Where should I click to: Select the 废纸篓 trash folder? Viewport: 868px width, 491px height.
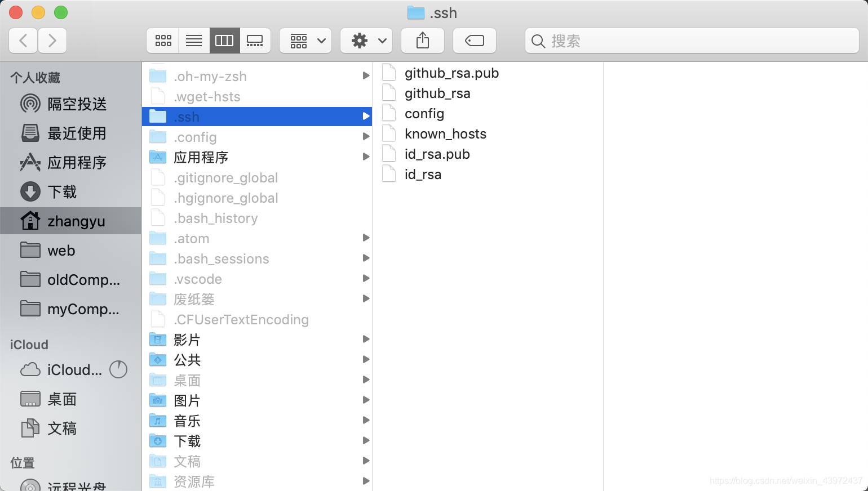(x=257, y=299)
